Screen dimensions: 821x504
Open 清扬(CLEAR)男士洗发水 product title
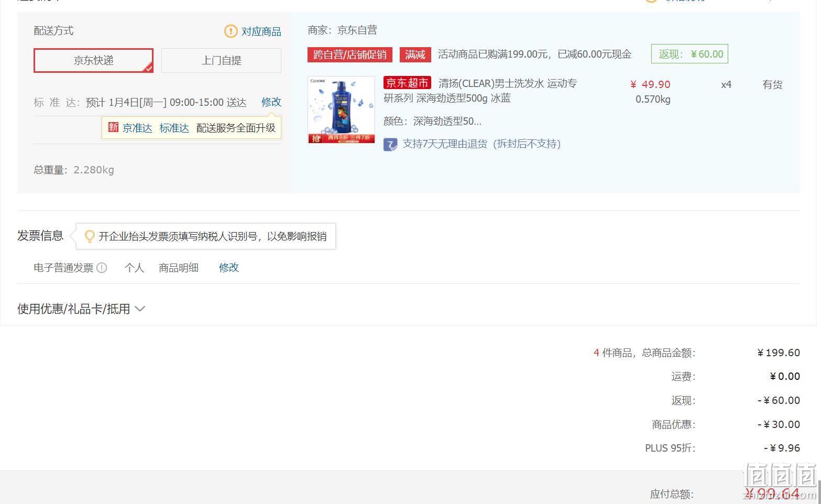480,91
